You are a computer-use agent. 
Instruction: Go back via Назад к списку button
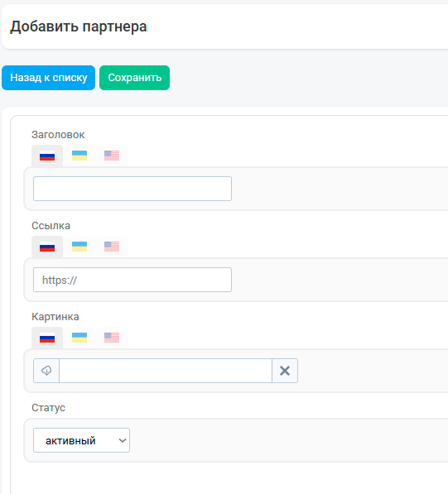[49, 78]
